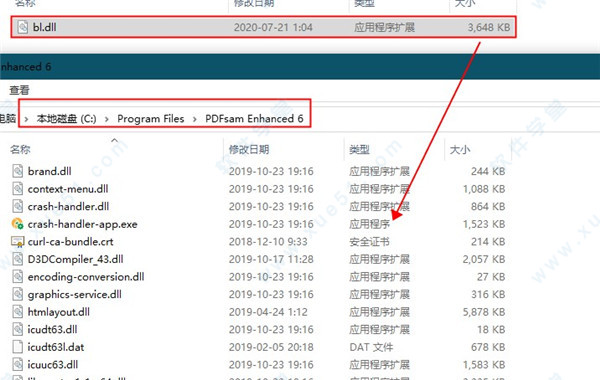Image resolution: width=600 pixels, height=380 pixels.
Task: Navigate to Program Files in breadcrumb
Action: click(150, 119)
